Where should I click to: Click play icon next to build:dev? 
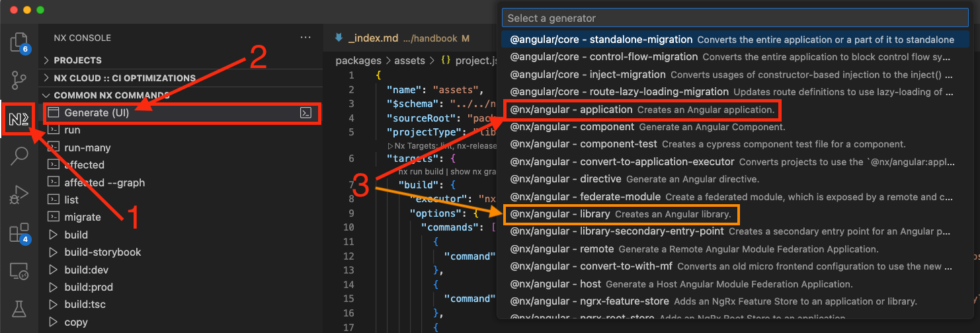click(54, 270)
